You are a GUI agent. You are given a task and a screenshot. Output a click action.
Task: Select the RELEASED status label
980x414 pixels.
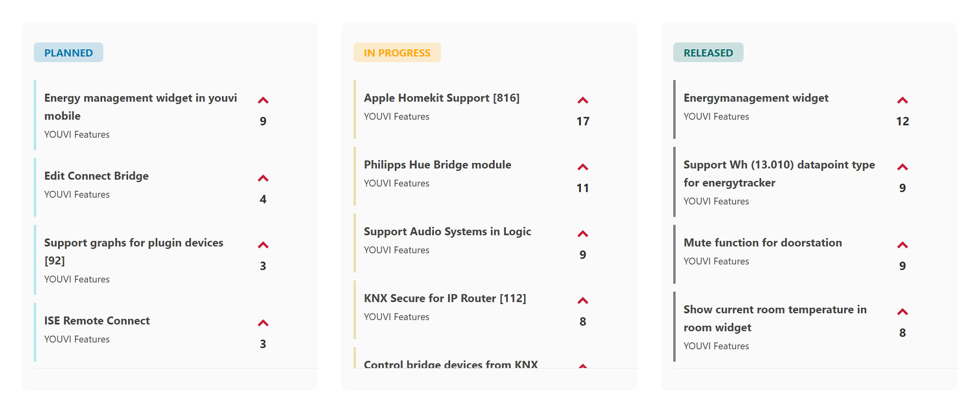(x=708, y=53)
